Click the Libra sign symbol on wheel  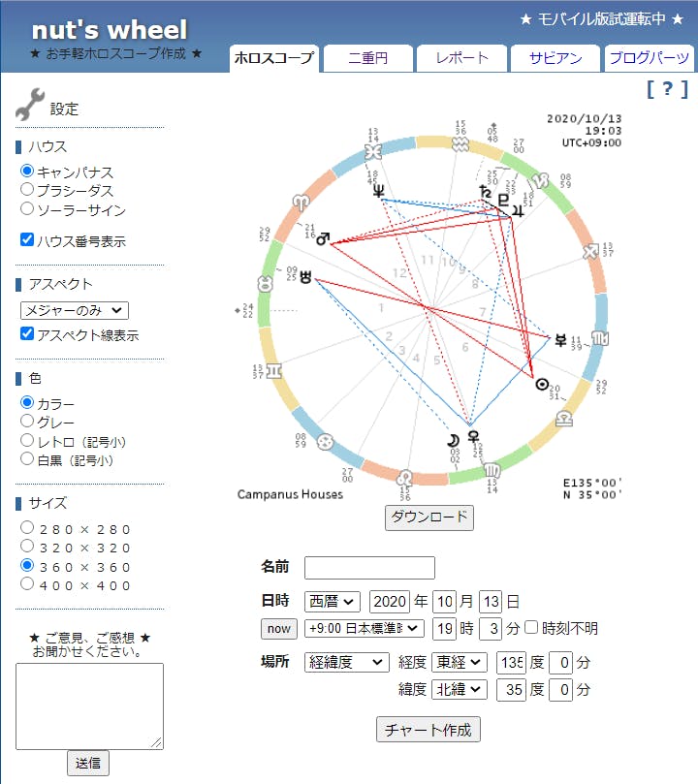point(564,419)
